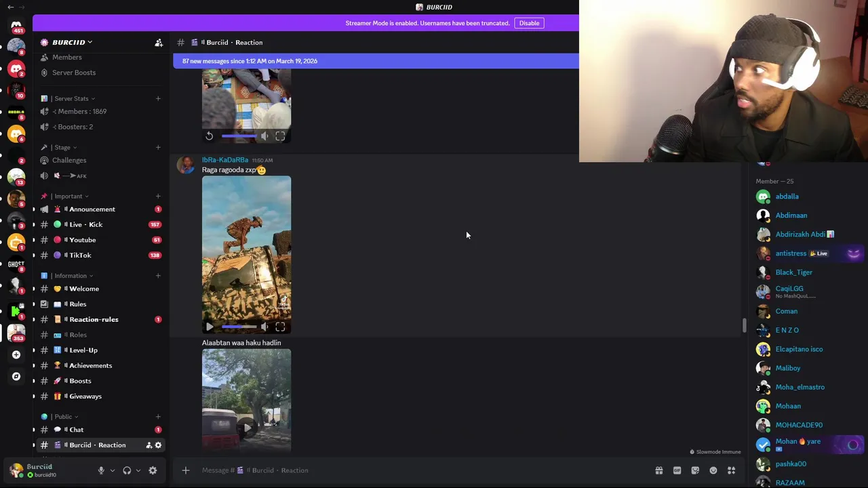Viewport: 868px width, 488px height.
Task: Open member Black_Tiger in member list
Action: [793, 272]
